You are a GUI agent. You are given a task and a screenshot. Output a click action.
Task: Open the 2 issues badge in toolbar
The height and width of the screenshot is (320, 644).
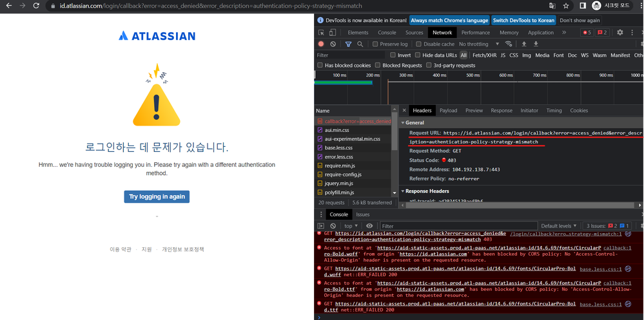[602, 32]
